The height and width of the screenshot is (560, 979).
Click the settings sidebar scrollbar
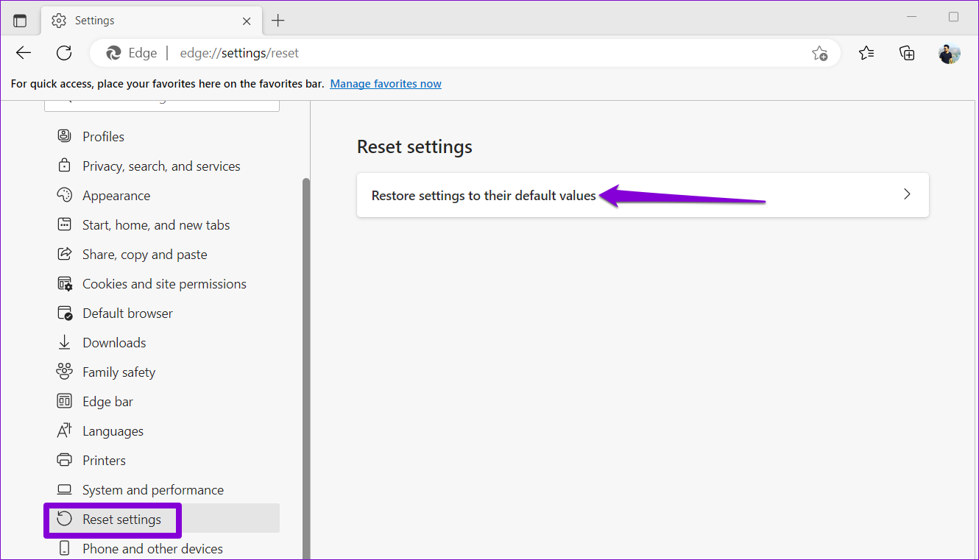pos(306,368)
